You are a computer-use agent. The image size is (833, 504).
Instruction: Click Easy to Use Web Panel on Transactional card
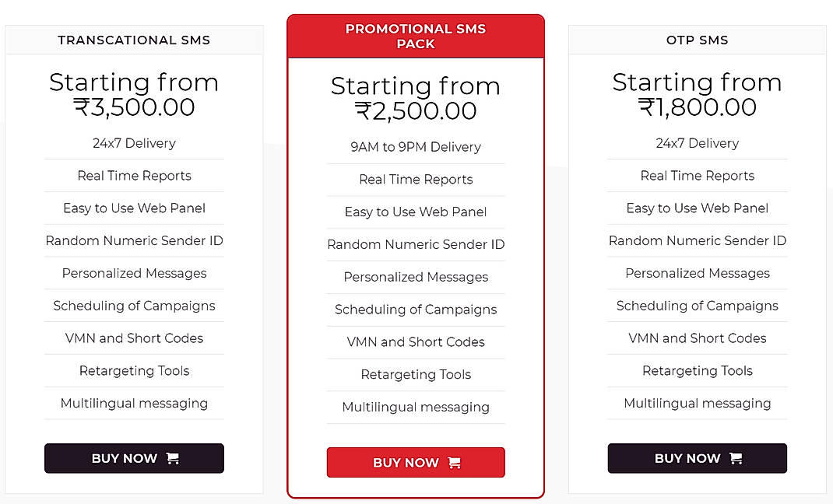pyautogui.click(x=133, y=208)
